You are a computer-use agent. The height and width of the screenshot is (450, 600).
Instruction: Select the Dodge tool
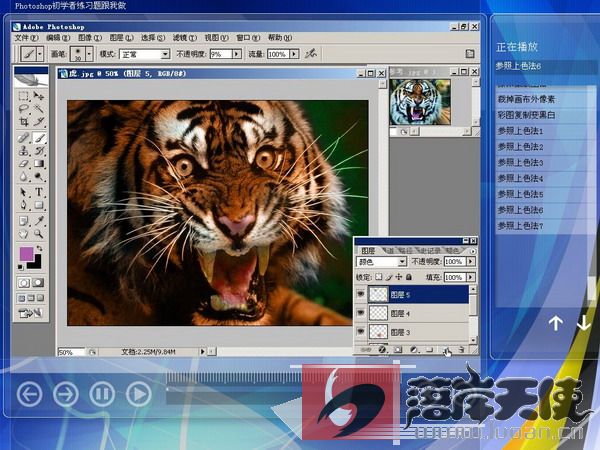click(39, 176)
